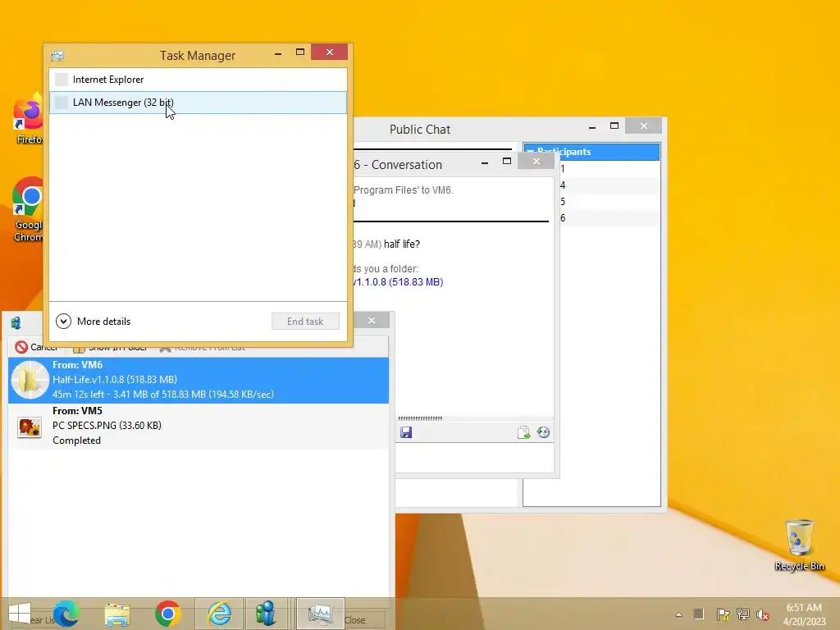Click the muted volume tray icon
Viewport: 840px width, 630px height.
[x=763, y=614]
